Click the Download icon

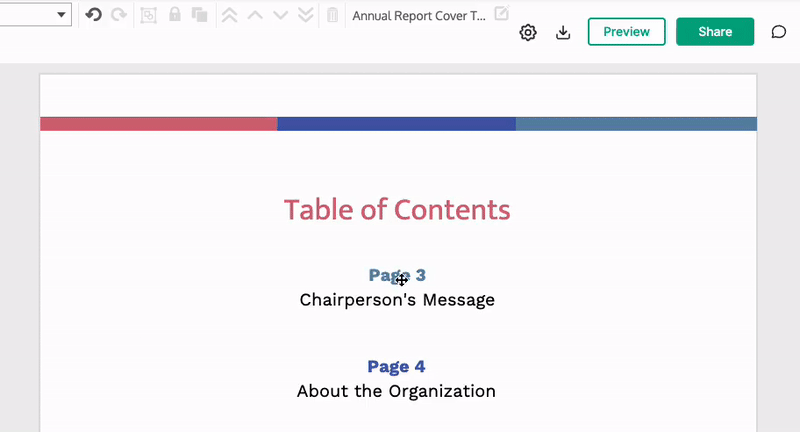click(x=563, y=32)
